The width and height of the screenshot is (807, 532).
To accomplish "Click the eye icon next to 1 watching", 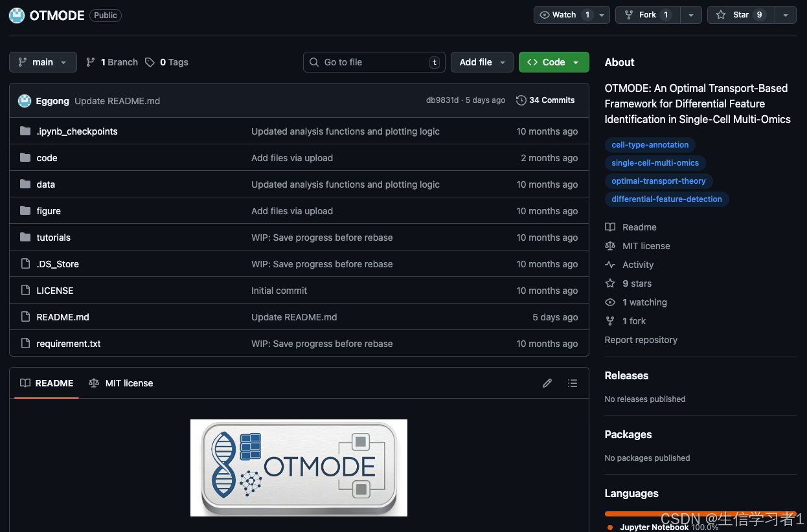I will pos(610,302).
